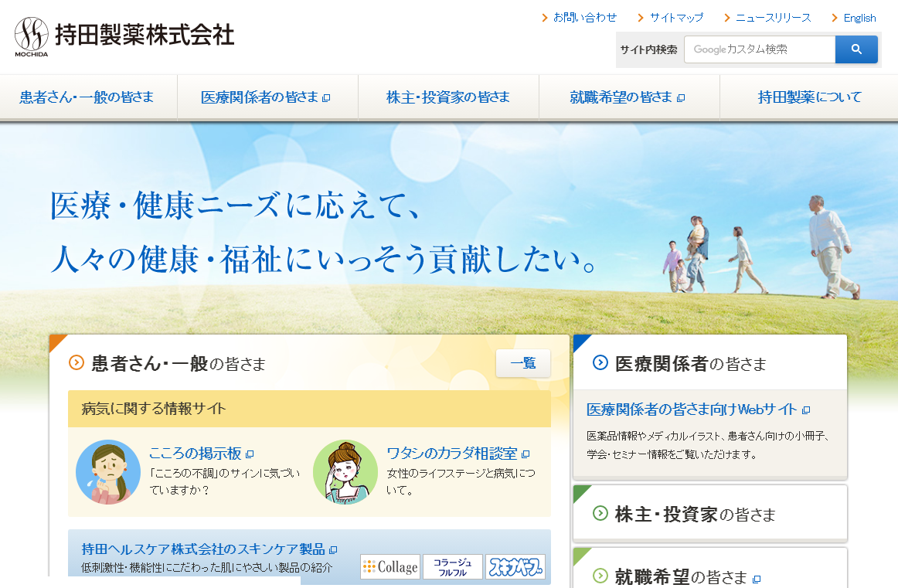
Task: Open 持田ヘルスケア株式会社のスキンケア製品 link
Action: click(203, 549)
